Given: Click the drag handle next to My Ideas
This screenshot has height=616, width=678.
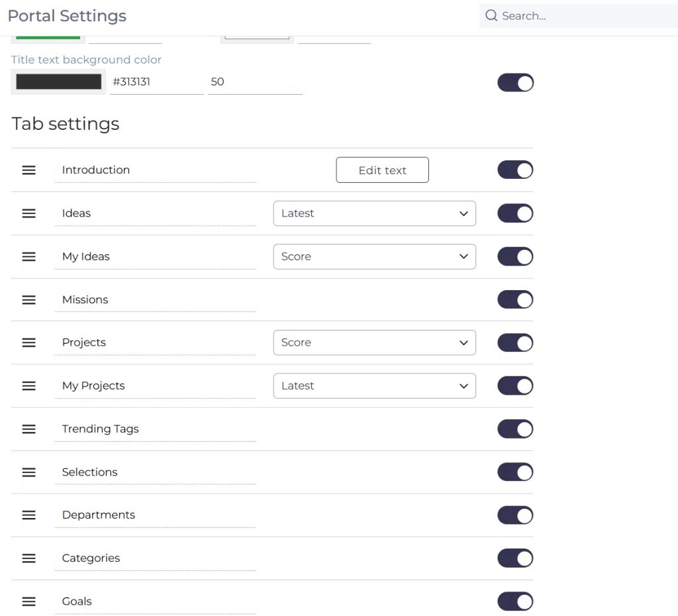Looking at the screenshot, I should point(29,256).
